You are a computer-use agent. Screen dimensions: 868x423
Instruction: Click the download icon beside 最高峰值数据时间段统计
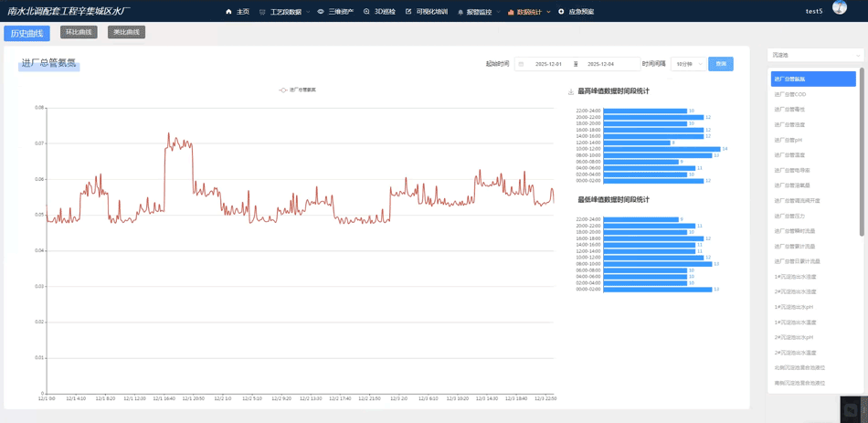571,91
